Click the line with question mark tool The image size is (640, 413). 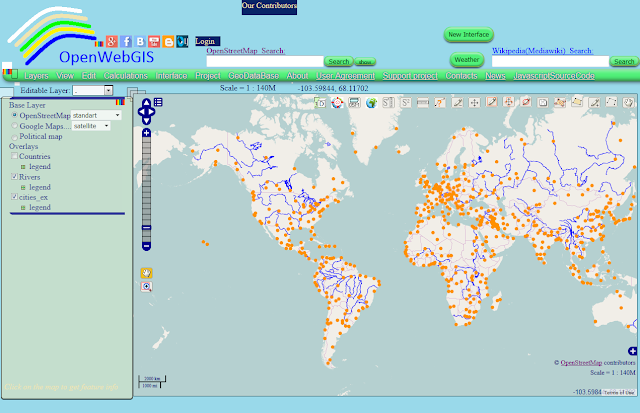pyautogui.click(x=440, y=103)
